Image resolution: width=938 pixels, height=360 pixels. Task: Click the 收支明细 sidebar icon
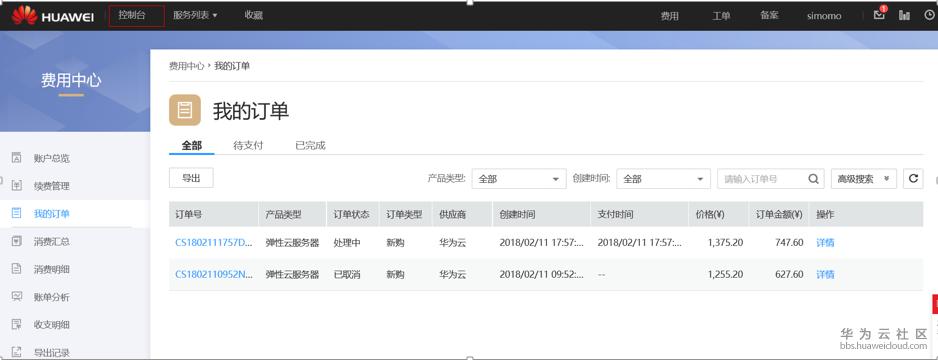[x=17, y=324]
